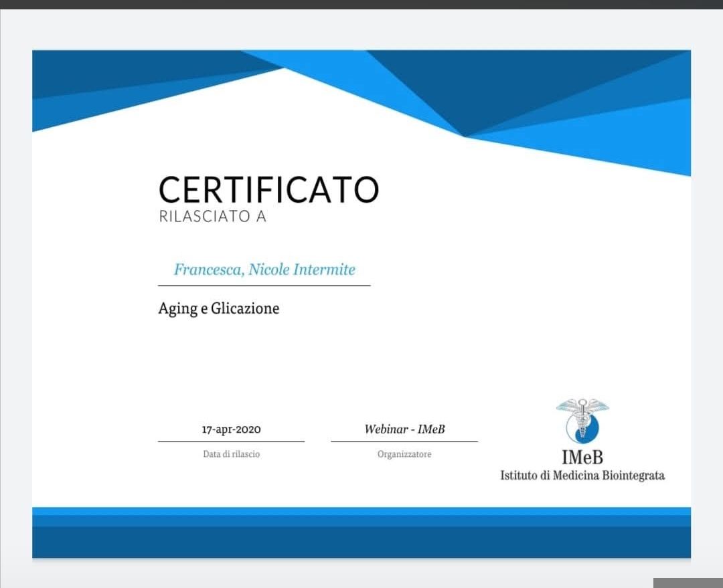Click the Webinar - IMeB organizer value
Screen dimensions: 723x588
tap(404, 429)
